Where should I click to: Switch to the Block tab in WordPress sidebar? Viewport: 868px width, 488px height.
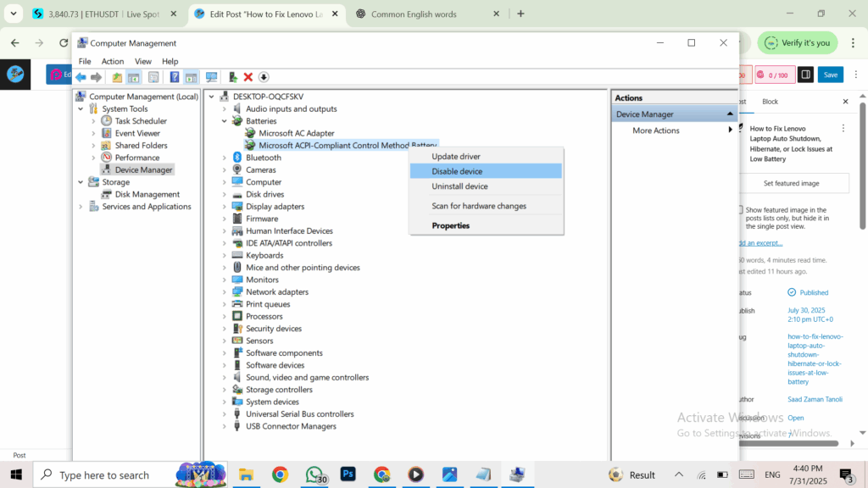pos(770,102)
